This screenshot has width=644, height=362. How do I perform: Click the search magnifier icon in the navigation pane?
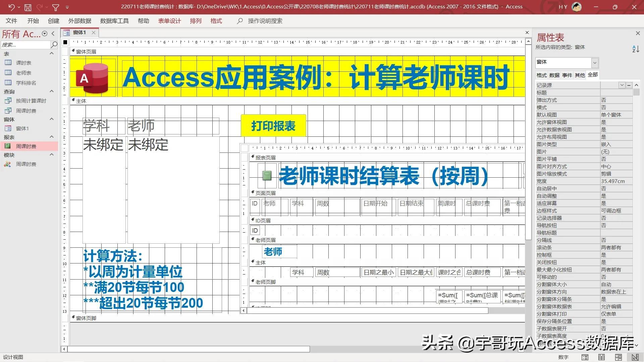54,45
